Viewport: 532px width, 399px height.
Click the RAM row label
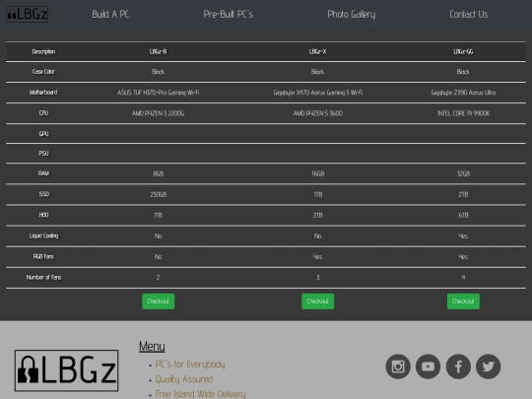(x=43, y=173)
